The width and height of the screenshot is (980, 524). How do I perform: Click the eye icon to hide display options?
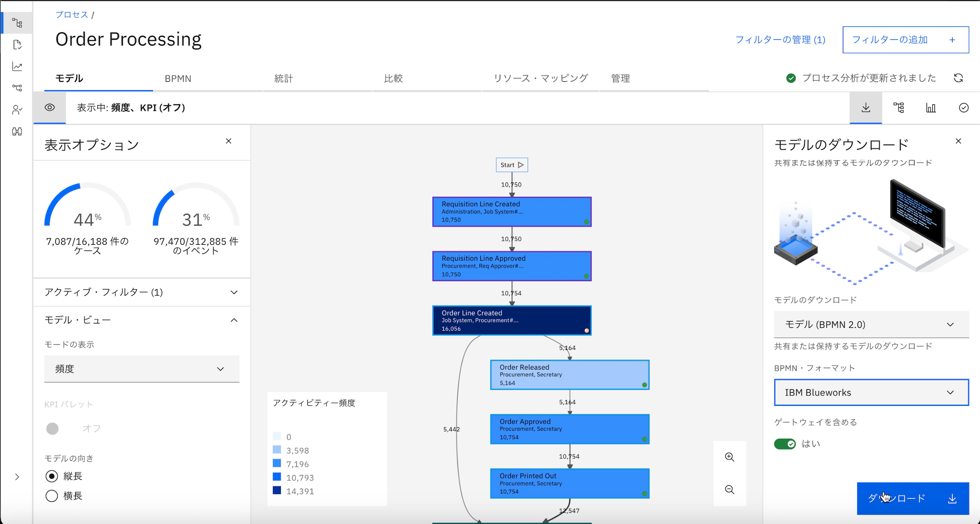(50, 107)
